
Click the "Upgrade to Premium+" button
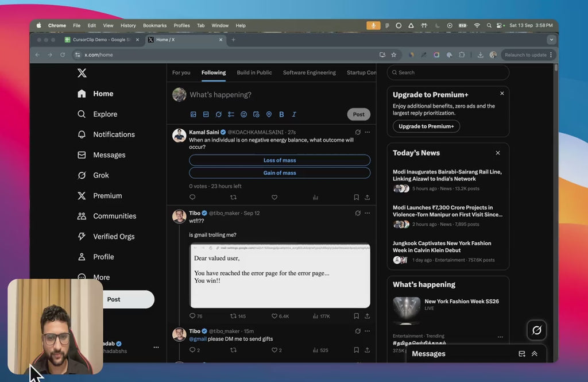(x=426, y=126)
